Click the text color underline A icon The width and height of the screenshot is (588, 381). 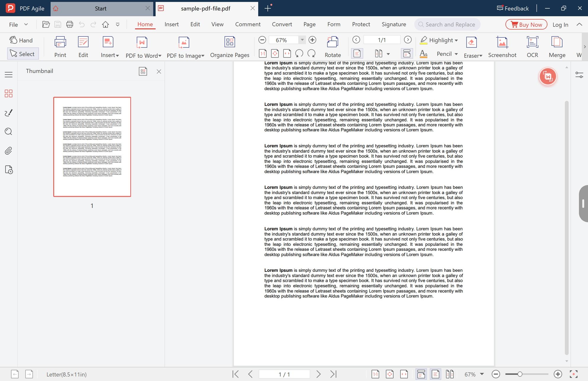click(424, 54)
